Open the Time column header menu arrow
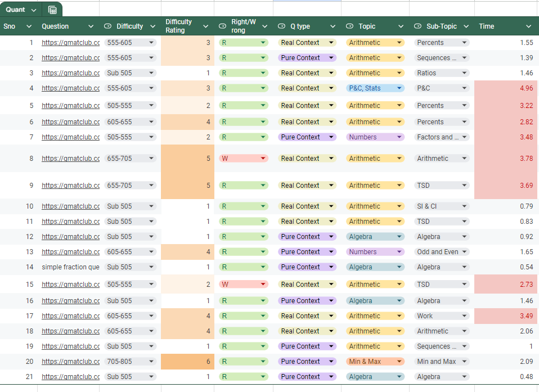Image resolution: width=539 pixels, height=392 pixels. click(x=528, y=26)
